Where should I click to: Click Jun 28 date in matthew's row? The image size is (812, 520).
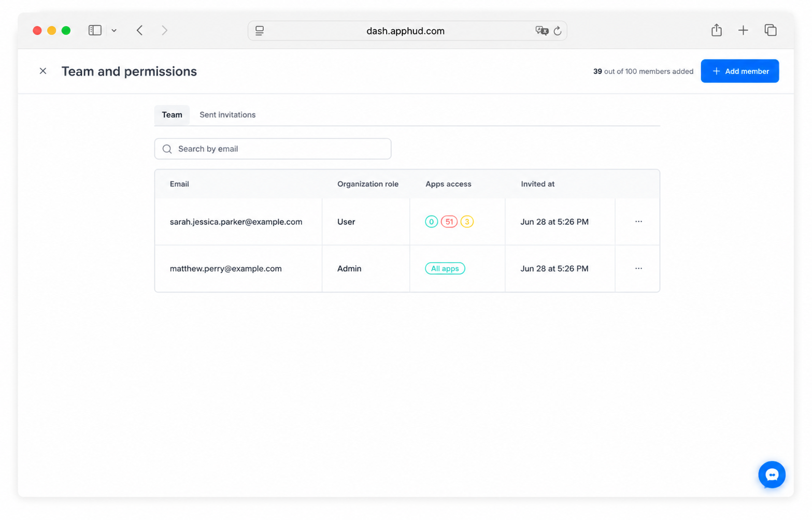(554, 268)
